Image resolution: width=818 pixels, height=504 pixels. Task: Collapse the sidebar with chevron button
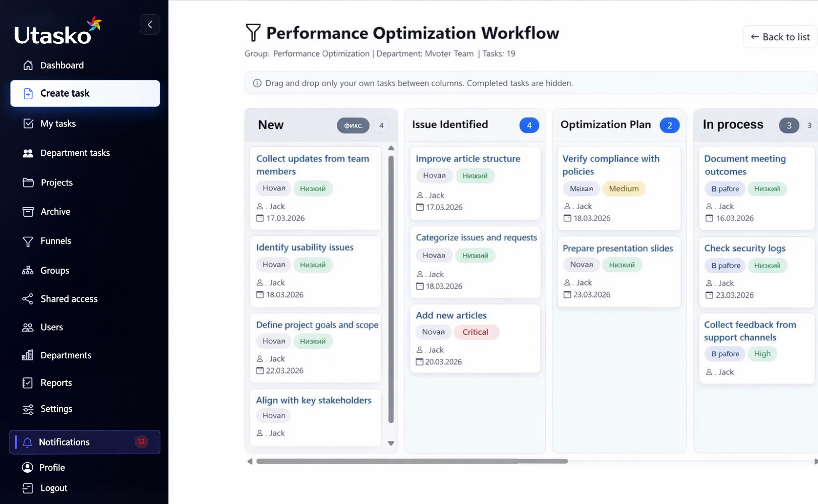point(150,25)
